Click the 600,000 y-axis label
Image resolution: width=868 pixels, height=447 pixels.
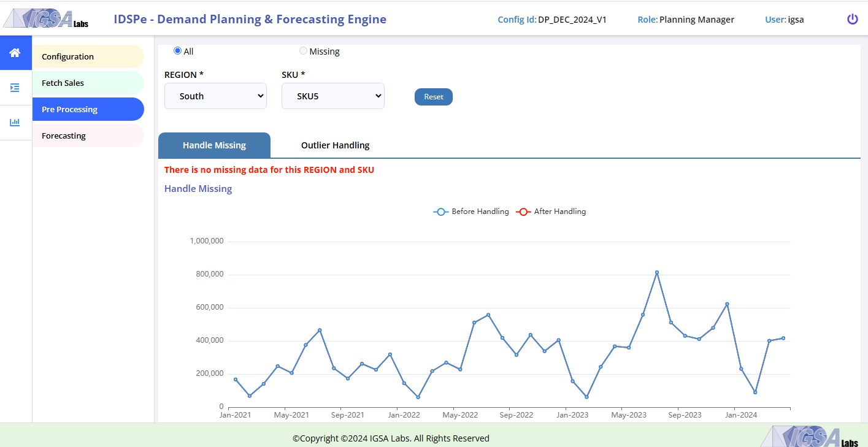coord(209,307)
